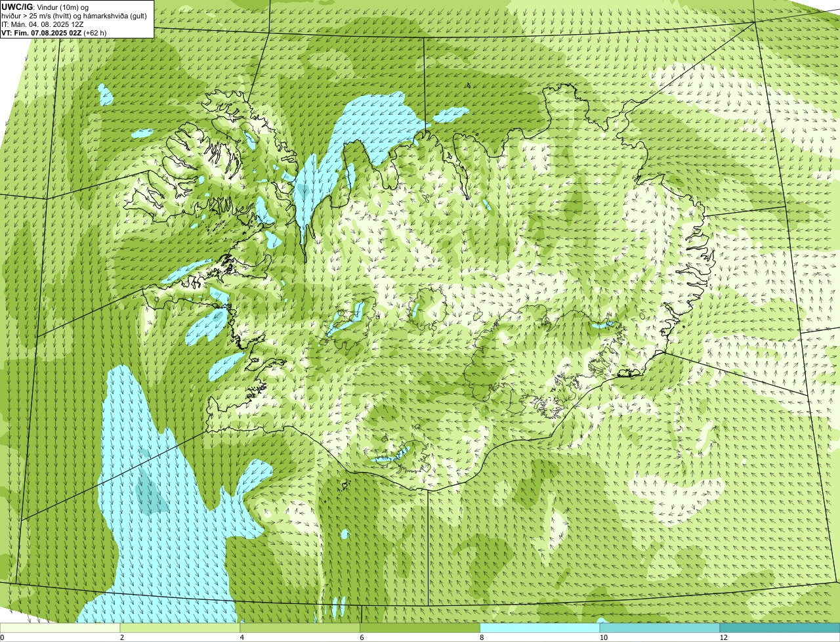Select the 2–4 light green scale segment

coord(180,628)
